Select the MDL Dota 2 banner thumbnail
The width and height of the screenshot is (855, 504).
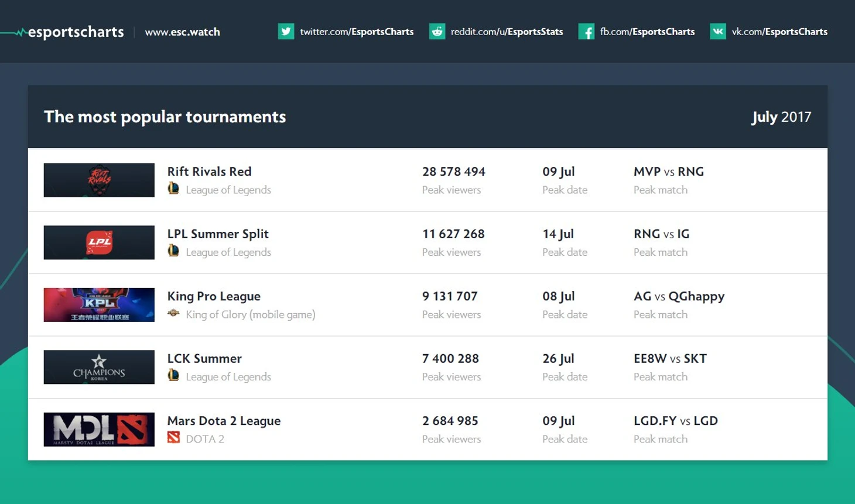pos(99,430)
